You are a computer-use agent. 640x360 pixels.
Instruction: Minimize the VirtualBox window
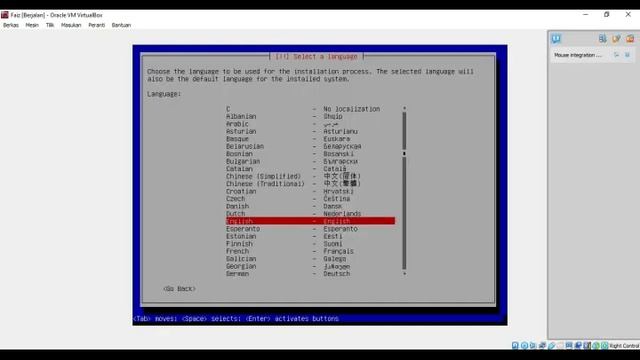[x=585, y=15]
